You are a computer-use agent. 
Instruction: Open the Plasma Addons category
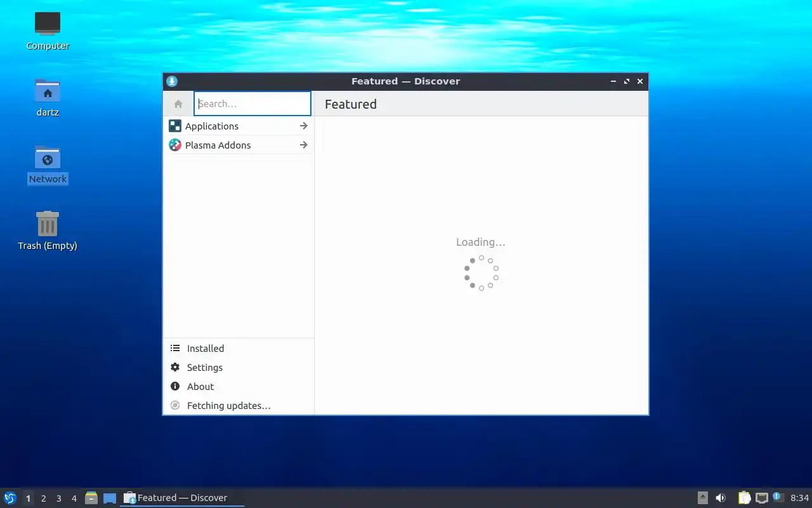239,145
